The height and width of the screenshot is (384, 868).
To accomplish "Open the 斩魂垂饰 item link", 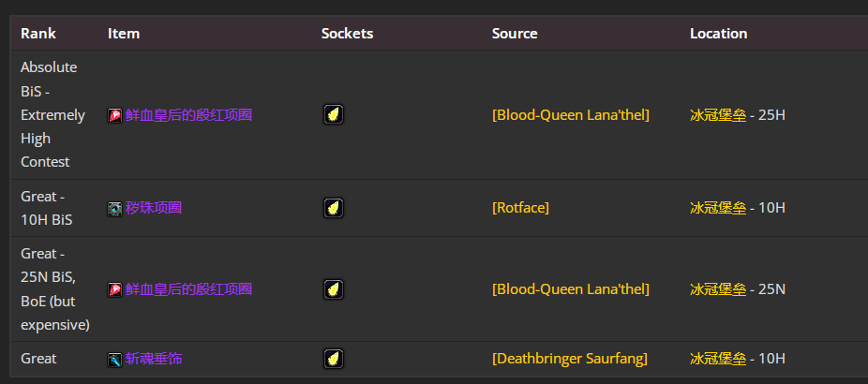I will point(154,359).
